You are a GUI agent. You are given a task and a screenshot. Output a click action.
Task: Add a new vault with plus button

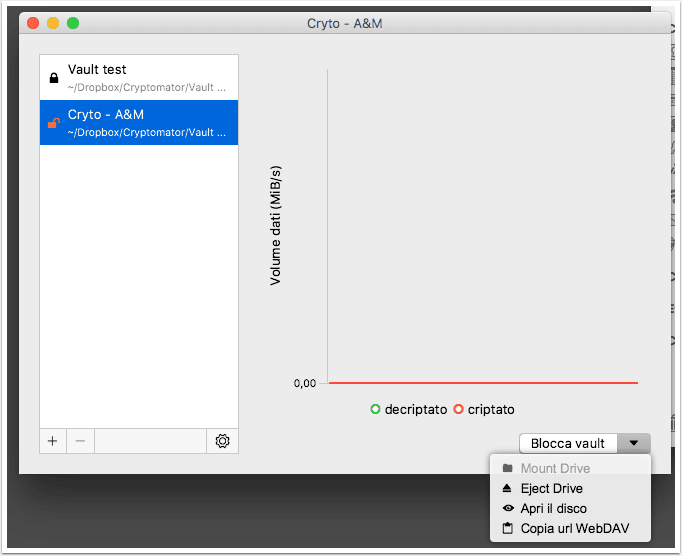coord(53,441)
